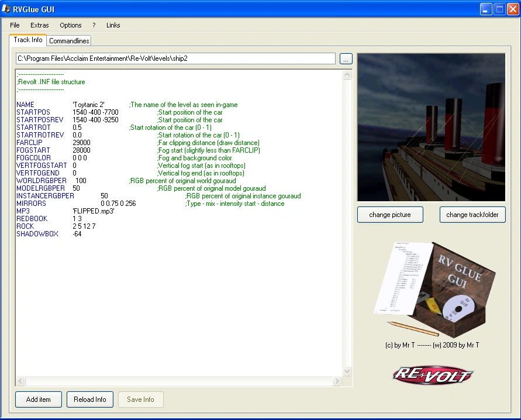
Task: Click the vertical scrollbar down arrow
Action: click(x=347, y=371)
